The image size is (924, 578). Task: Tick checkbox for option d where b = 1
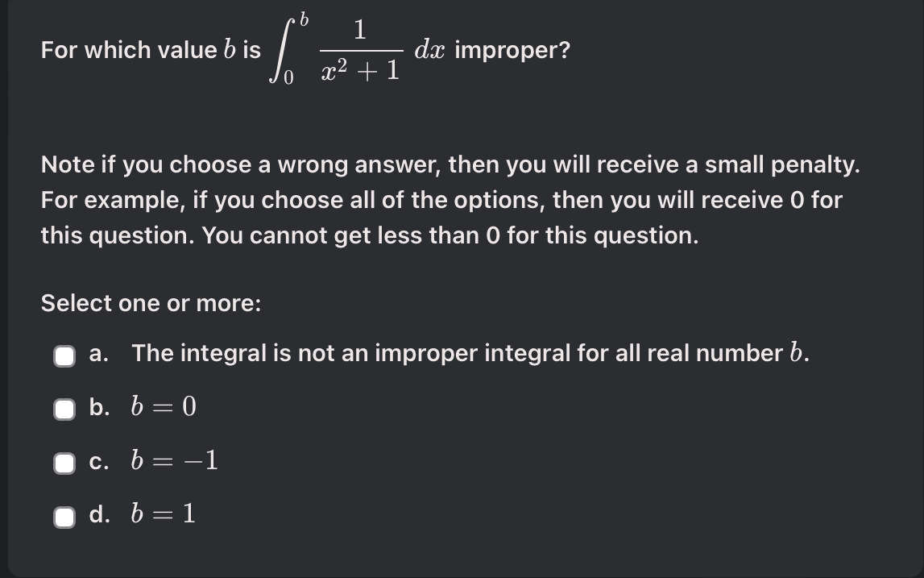(63, 514)
